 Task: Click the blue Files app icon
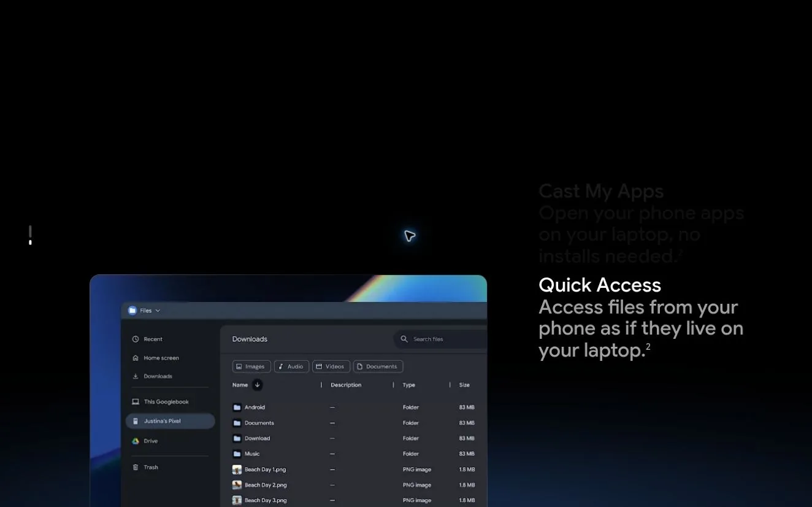tap(132, 311)
